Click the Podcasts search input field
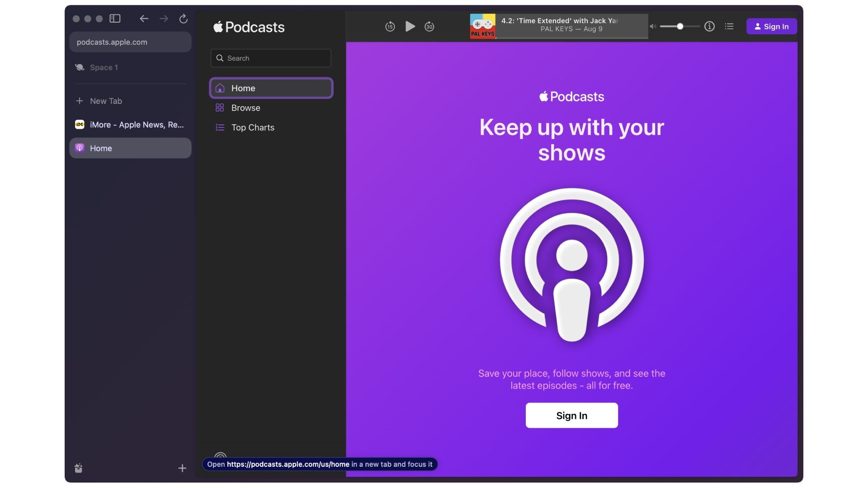 click(x=271, y=58)
